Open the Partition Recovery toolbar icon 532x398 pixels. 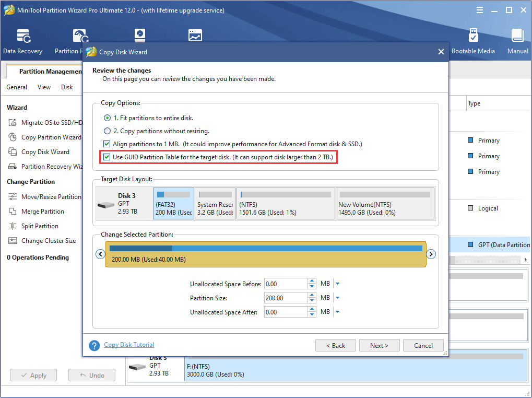click(x=80, y=36)
